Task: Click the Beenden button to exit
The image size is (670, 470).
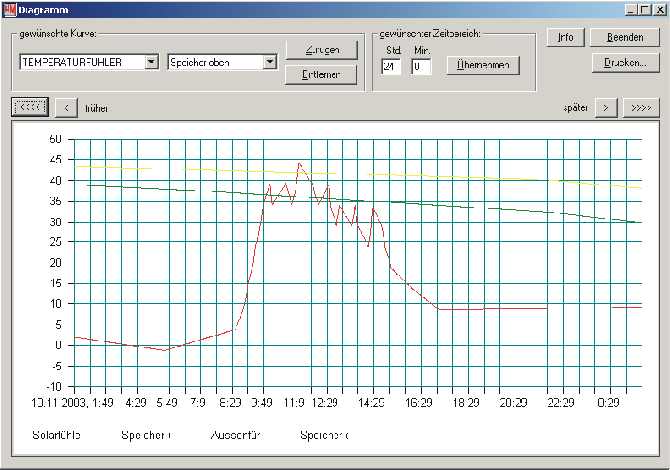Action: 625,38
